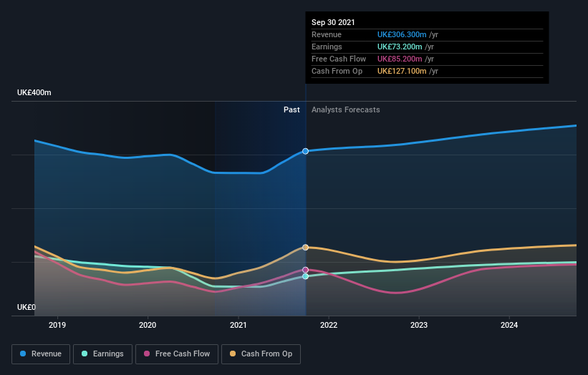Click the 2022 x-axis label
This screenshot has width=588, height=375.
coord(329,325)
